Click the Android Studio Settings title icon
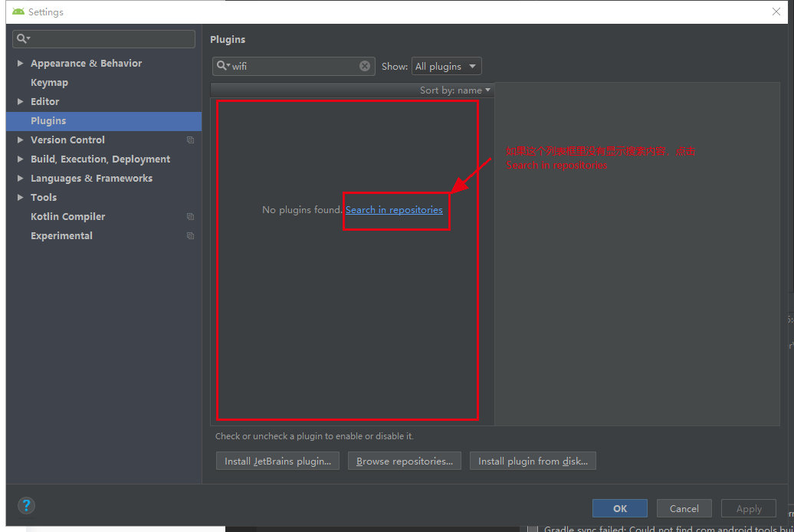This screenshot has width=794, height=532. 18,11
